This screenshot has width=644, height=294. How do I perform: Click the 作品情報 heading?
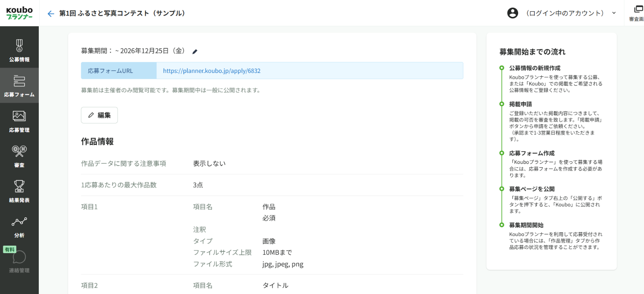[97, 141]
